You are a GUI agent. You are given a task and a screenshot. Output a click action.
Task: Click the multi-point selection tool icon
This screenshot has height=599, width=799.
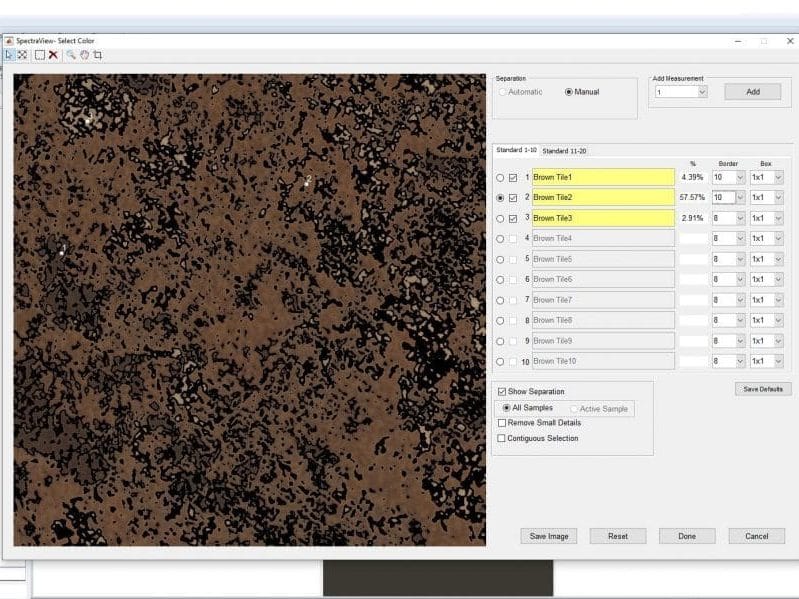click(x=22, y=55)
